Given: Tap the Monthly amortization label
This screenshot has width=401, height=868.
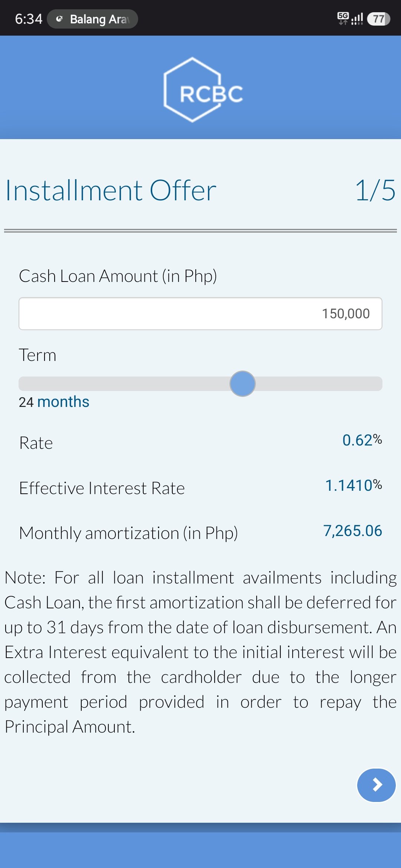Looking at the screenshot, I should click(x=128, y=533).
